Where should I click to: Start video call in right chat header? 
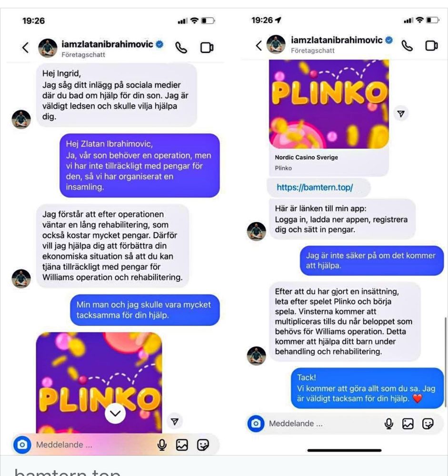(431, 46)
